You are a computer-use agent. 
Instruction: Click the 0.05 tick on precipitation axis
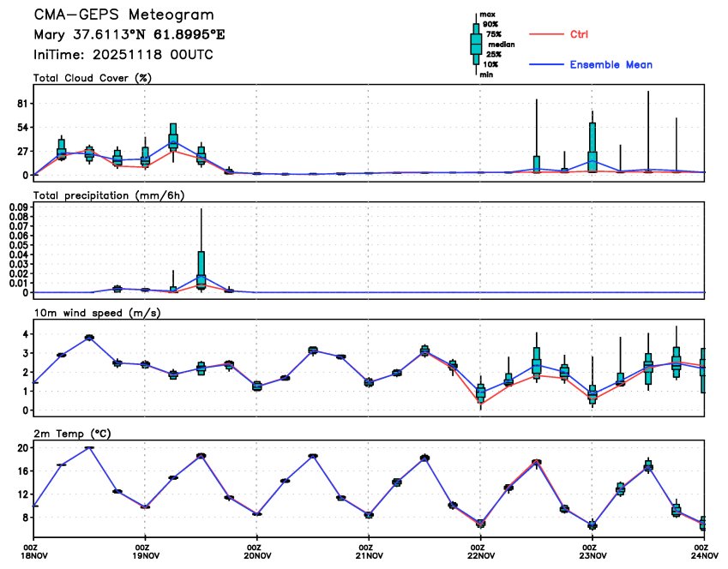point(19,245)
